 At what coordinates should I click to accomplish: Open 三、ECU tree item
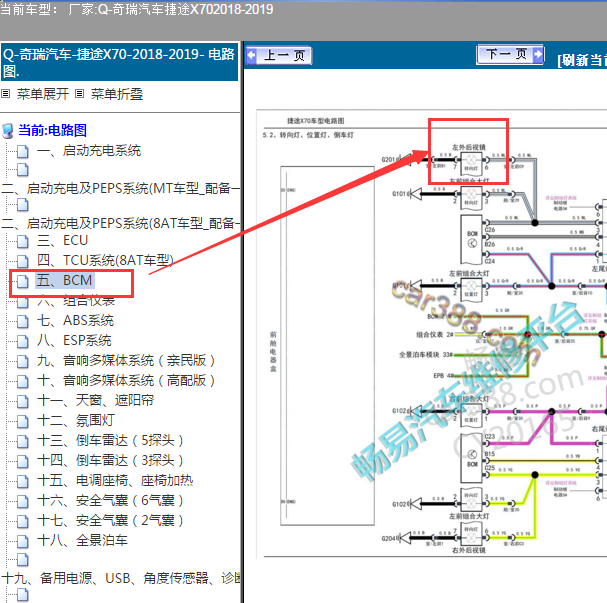coord(62,240)
